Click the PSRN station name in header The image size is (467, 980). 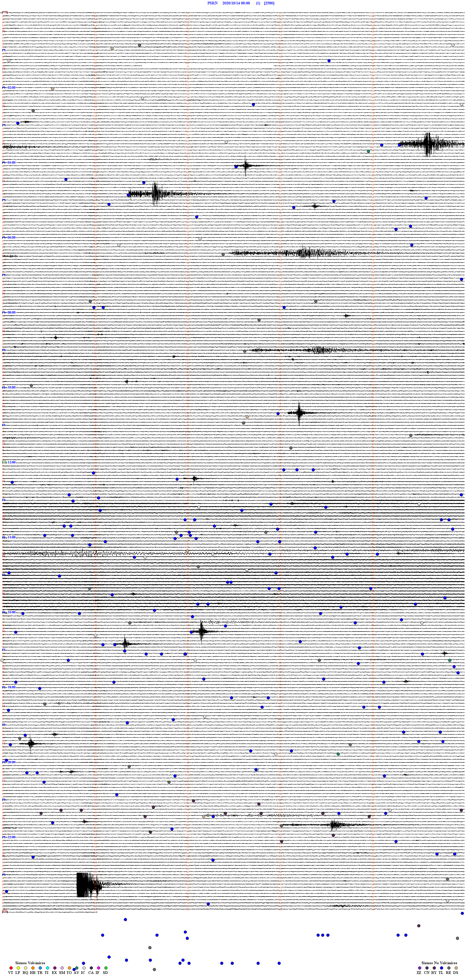[212, 3]
